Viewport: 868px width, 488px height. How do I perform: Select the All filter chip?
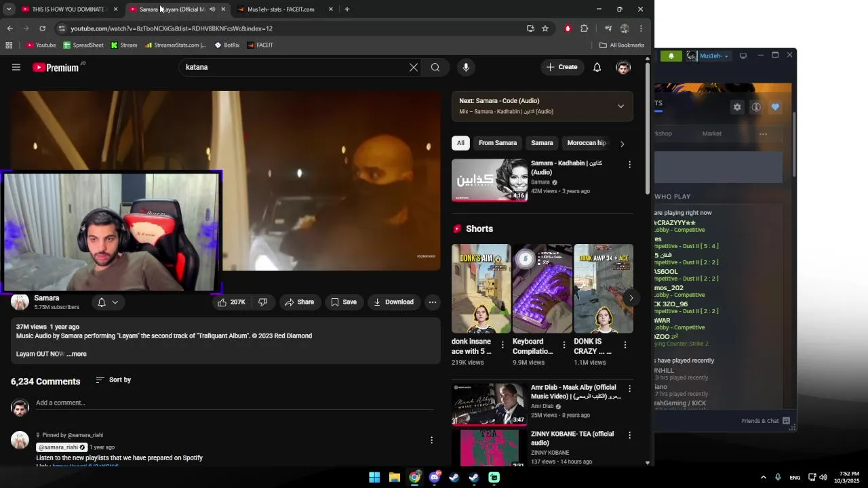[460, 143]
